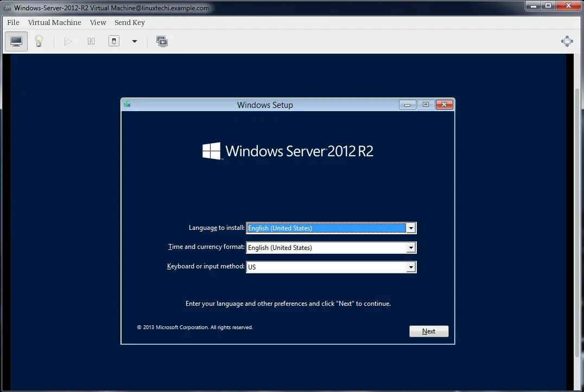Minimize the virt-manager VM window

(x=534, y=5)
